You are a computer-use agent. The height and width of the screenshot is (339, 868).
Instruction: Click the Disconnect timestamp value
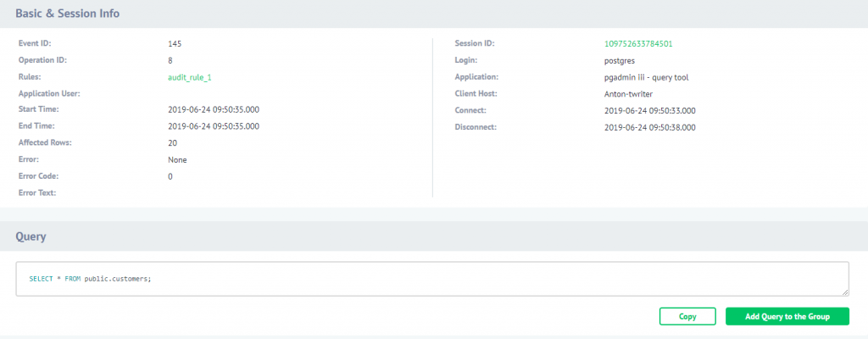(650, 127)
